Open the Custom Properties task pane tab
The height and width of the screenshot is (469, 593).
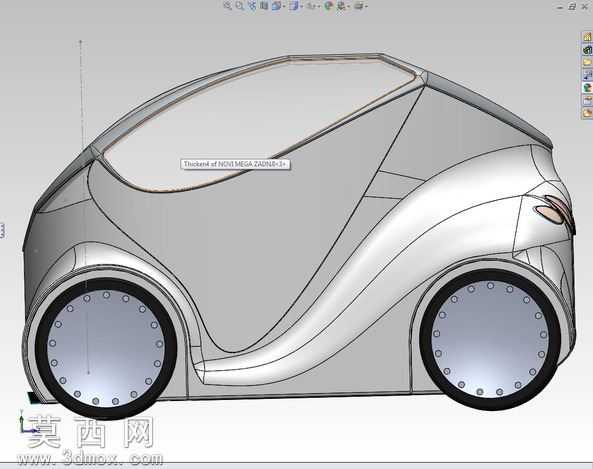click(587, 100)
